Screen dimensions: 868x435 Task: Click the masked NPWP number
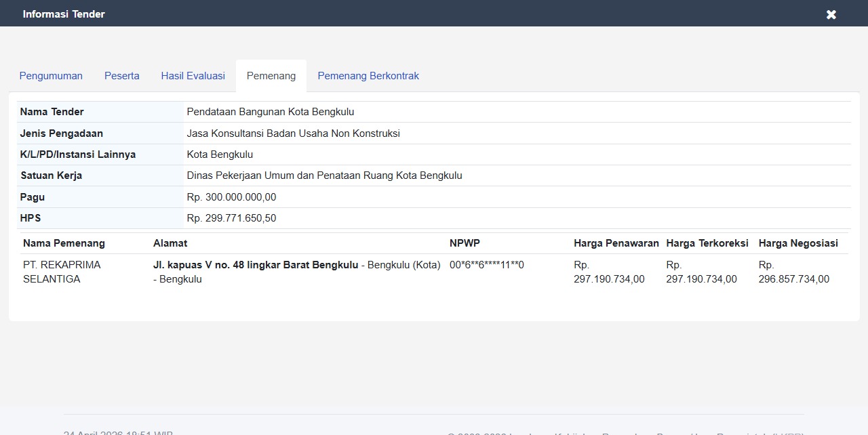click(x=486, y=265)
